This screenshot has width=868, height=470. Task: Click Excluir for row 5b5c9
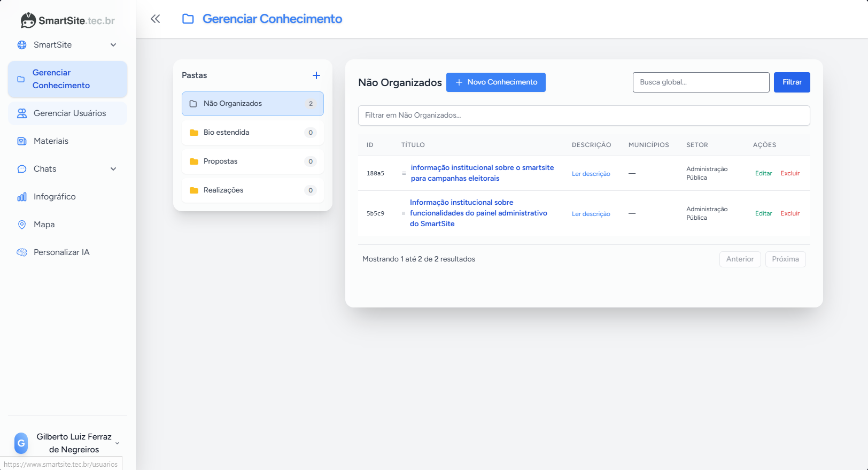pyautogui.click(x=790, y=213)
